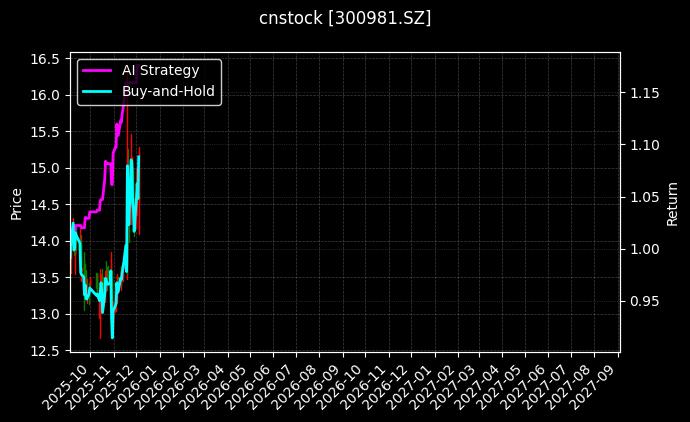Viewport: 690px width, 422px height.
Task: Click the 14.0 price tick label
Action: (x=45, y=242)
